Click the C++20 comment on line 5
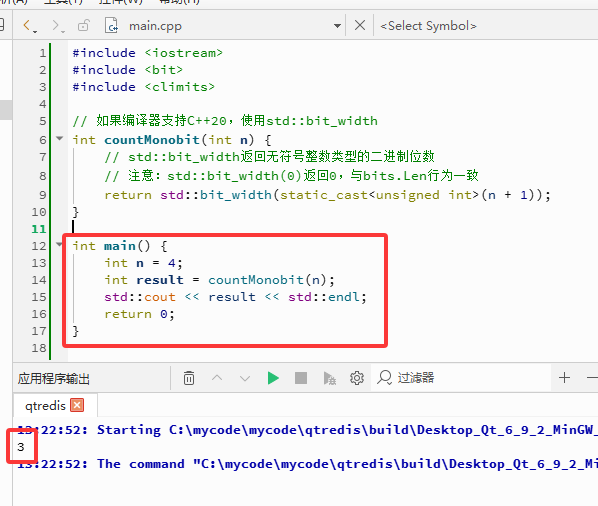This screenshot has width=598, height=506. pyautogui.click(x=225, y=121)
